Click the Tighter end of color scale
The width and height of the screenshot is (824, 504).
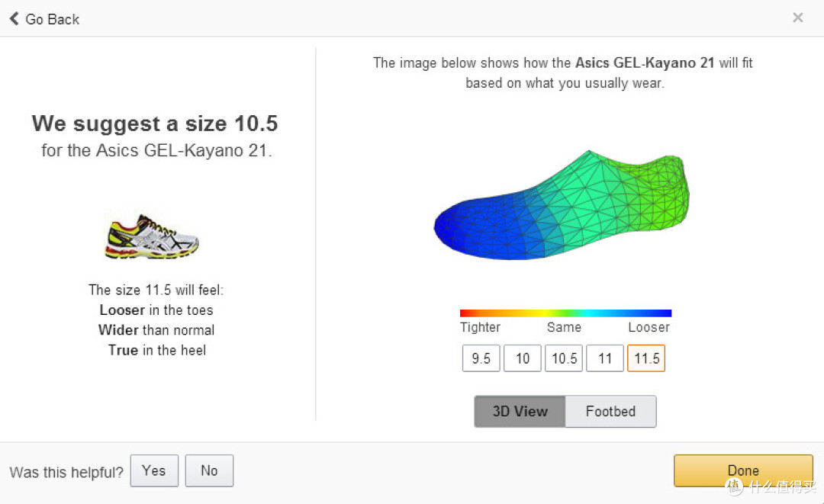pyautogui.click(x=480, y=327)
